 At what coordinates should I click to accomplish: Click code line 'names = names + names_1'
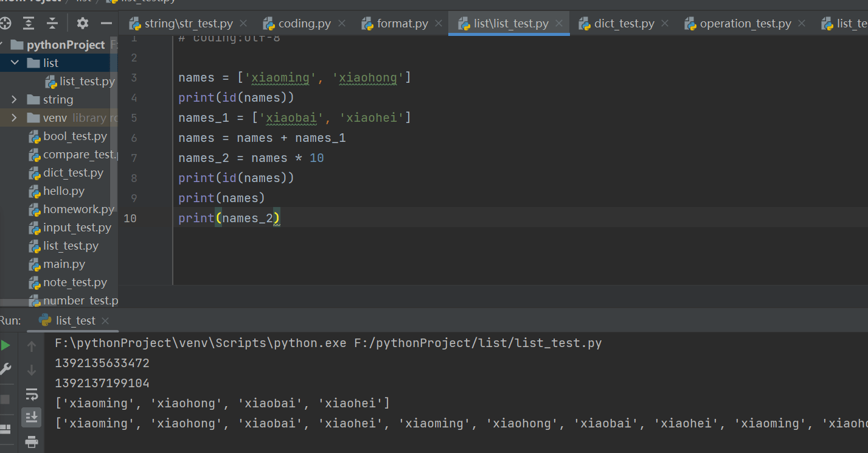262,138
